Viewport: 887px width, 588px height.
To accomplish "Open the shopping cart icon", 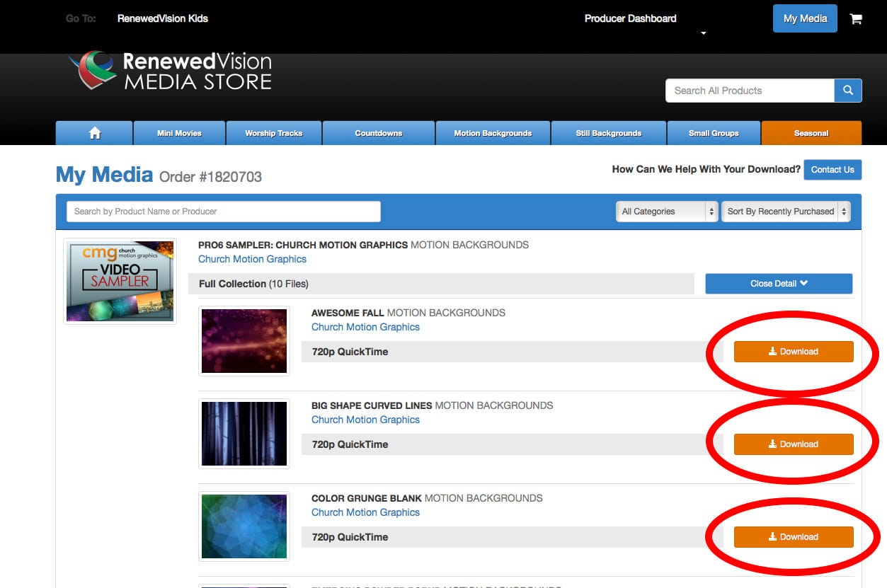I will [856, 19].
